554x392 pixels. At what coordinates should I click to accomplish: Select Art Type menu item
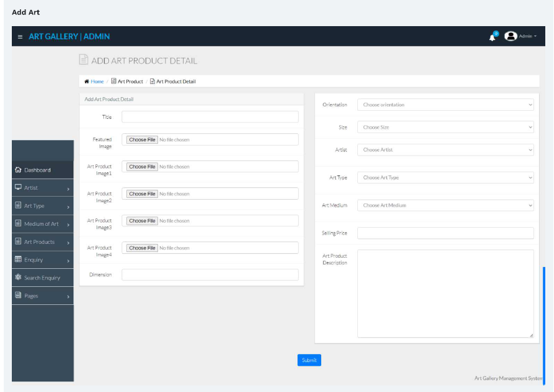(43, 205)
